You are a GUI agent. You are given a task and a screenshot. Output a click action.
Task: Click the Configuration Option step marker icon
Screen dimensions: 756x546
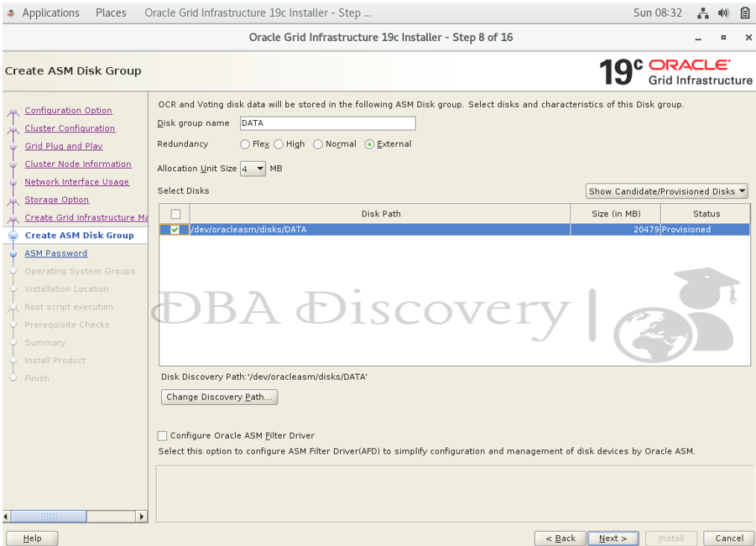[x=13, y=112]
